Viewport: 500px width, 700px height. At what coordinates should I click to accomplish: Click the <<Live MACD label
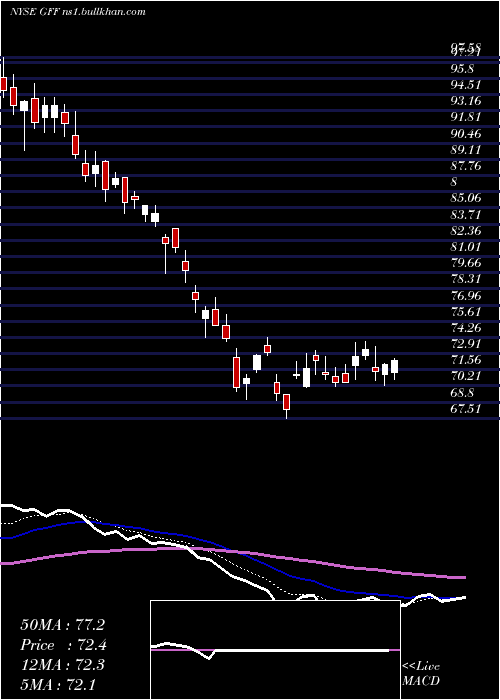(x=421, y=673)
